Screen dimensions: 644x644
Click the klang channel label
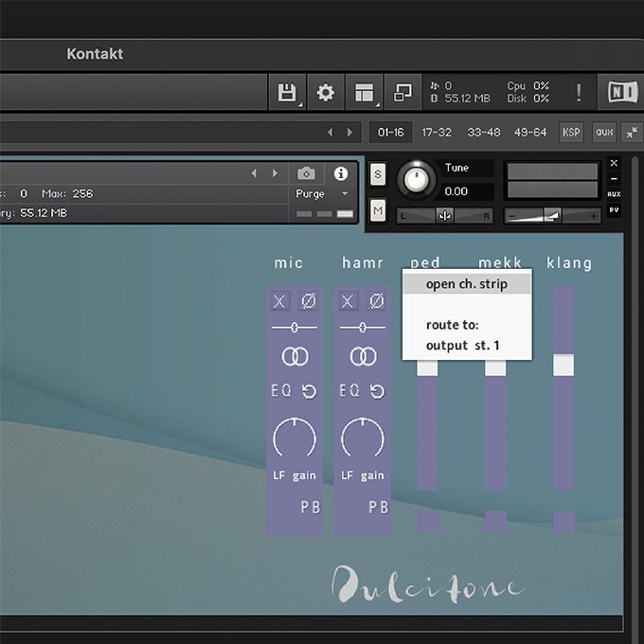coord(569,263)
